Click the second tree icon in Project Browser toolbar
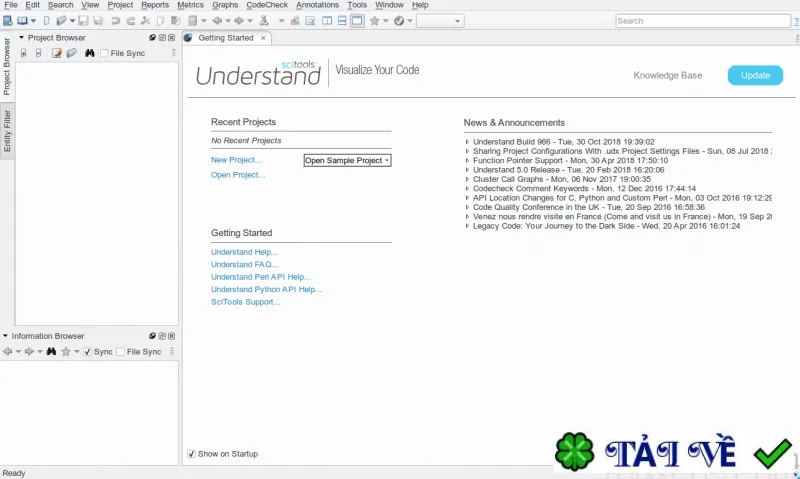Image resolution: width=800 pixels, height=479 pixels. tap(38, 53)
